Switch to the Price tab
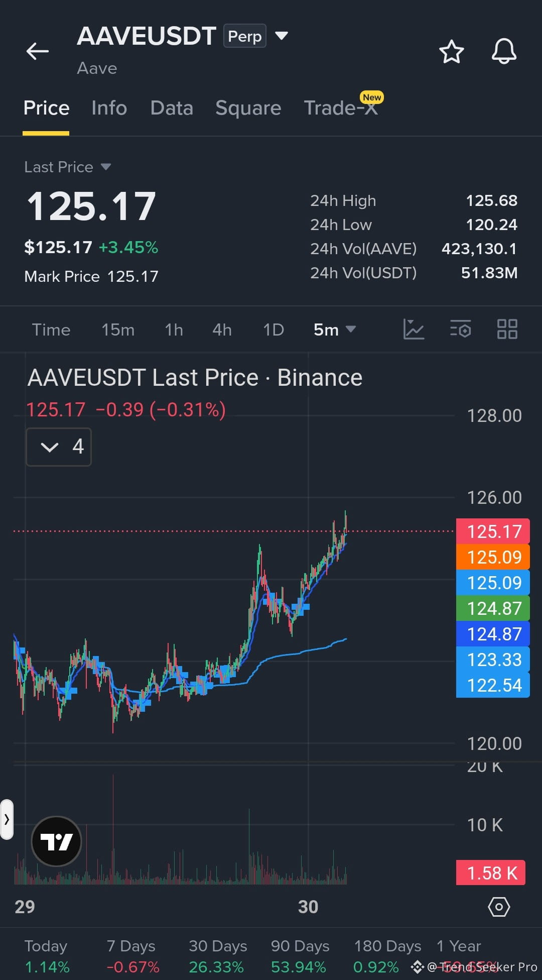The width and height of the screenshot is (542, 980). click(x=46, y=108)
